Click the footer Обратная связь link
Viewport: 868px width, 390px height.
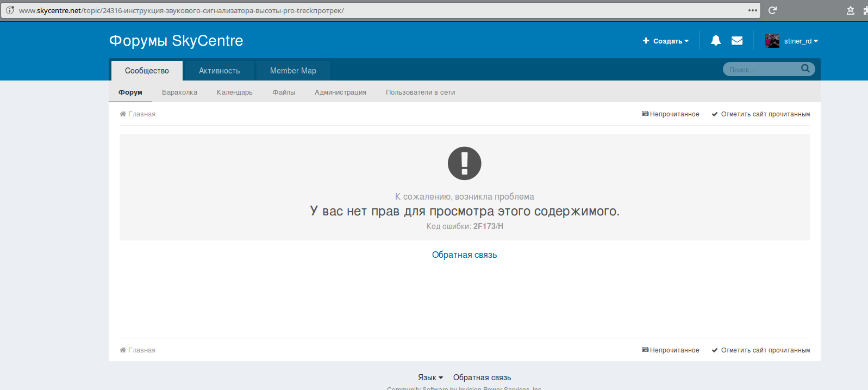coord(482,377)
